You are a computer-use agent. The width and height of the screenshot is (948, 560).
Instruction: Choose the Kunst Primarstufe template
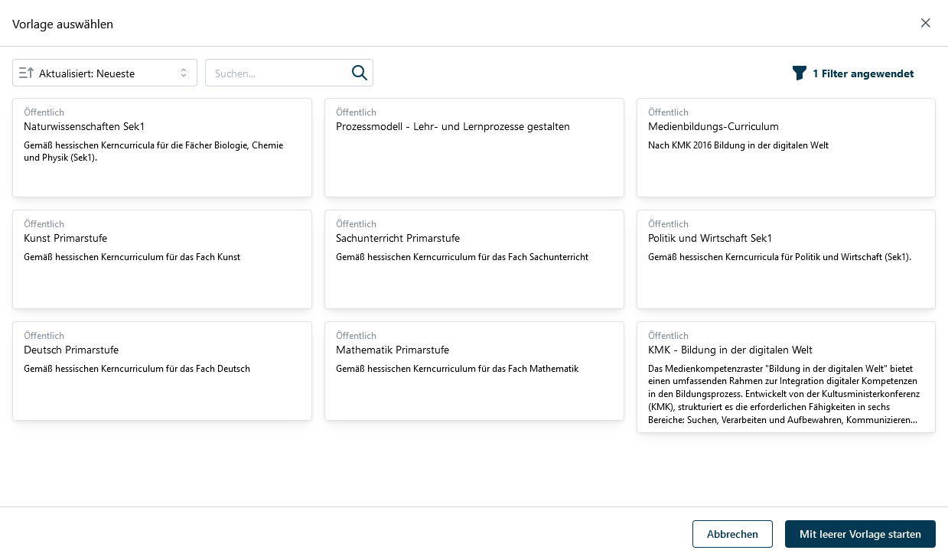(x=162, y=259)
